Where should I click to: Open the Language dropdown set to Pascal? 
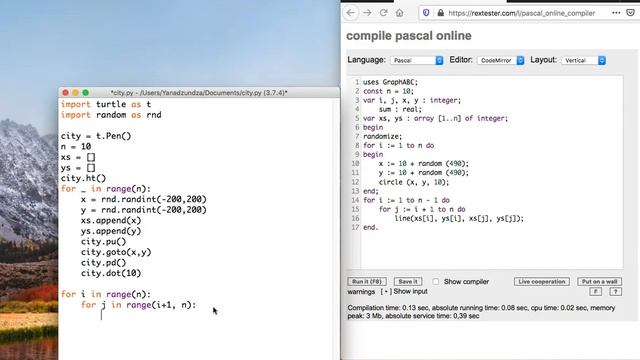(x=417, y=60)
